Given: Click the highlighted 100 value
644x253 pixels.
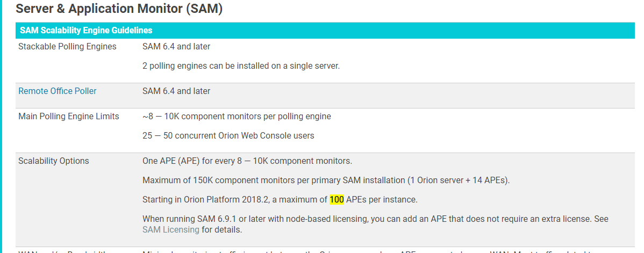Looking at the screenshot, I should tap(337, 200).
